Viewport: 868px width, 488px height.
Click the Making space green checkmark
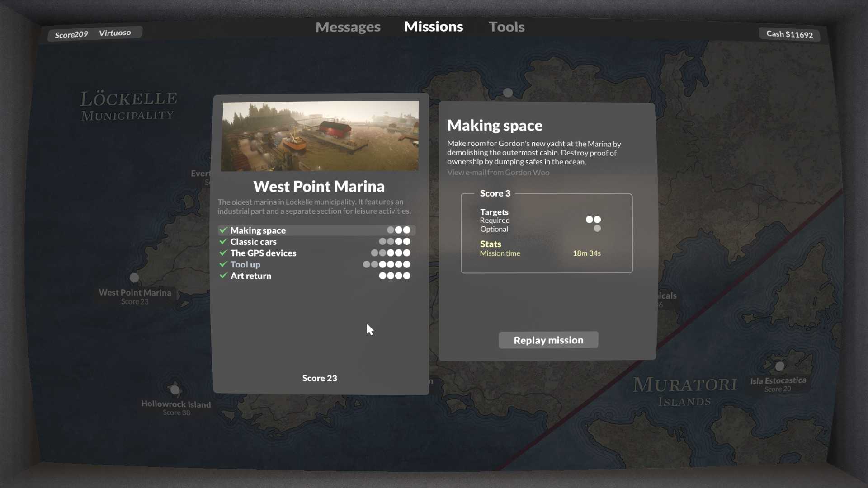pyautogui.click(x=223, y=230)
